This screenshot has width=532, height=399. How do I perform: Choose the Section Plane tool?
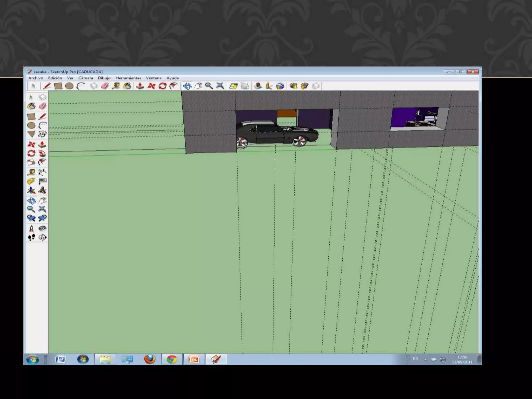pos(42,237)
